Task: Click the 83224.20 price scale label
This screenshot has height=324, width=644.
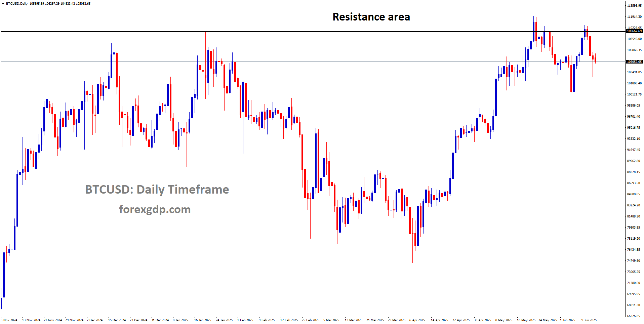Action: pos(634,205)
